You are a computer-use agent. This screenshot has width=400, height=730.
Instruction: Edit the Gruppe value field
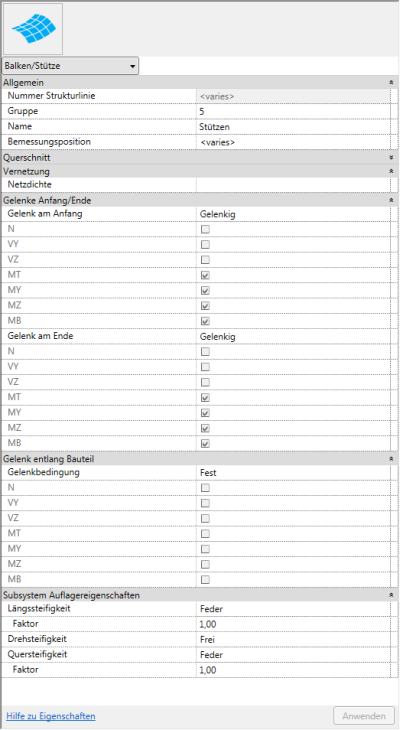point(293,111)
